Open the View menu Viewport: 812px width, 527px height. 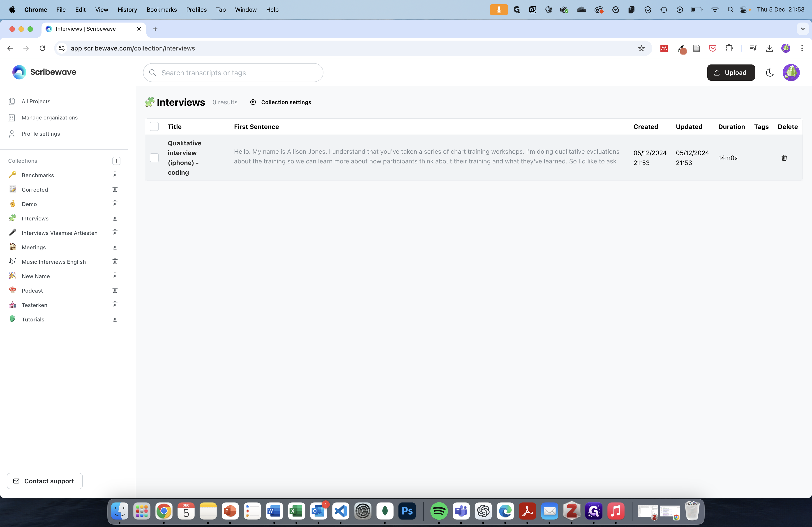click(102, 9)
